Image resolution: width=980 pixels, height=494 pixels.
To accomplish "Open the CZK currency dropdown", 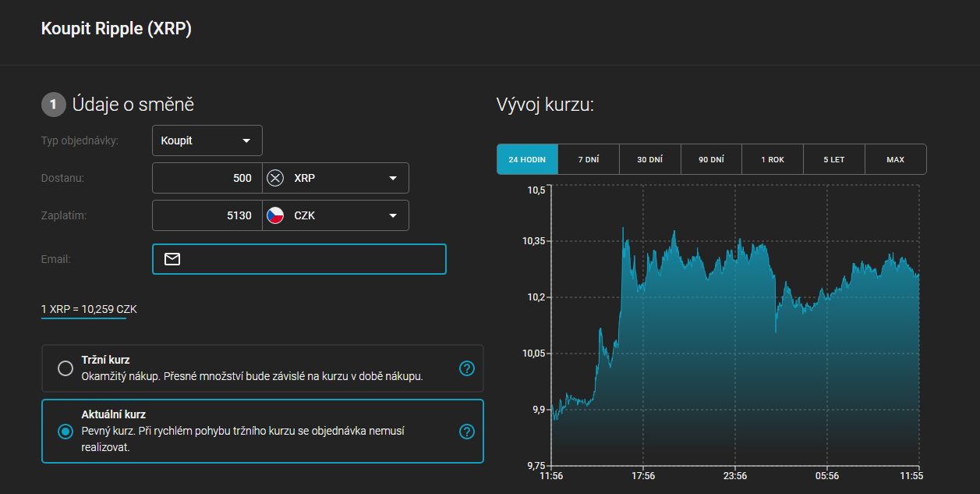I will [x=335, y=215].
